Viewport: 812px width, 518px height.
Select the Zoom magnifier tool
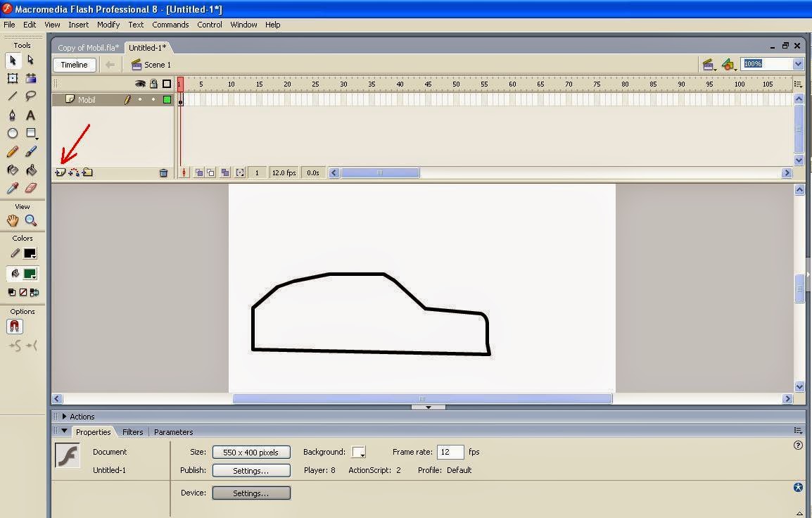click(x=31, y=221)
